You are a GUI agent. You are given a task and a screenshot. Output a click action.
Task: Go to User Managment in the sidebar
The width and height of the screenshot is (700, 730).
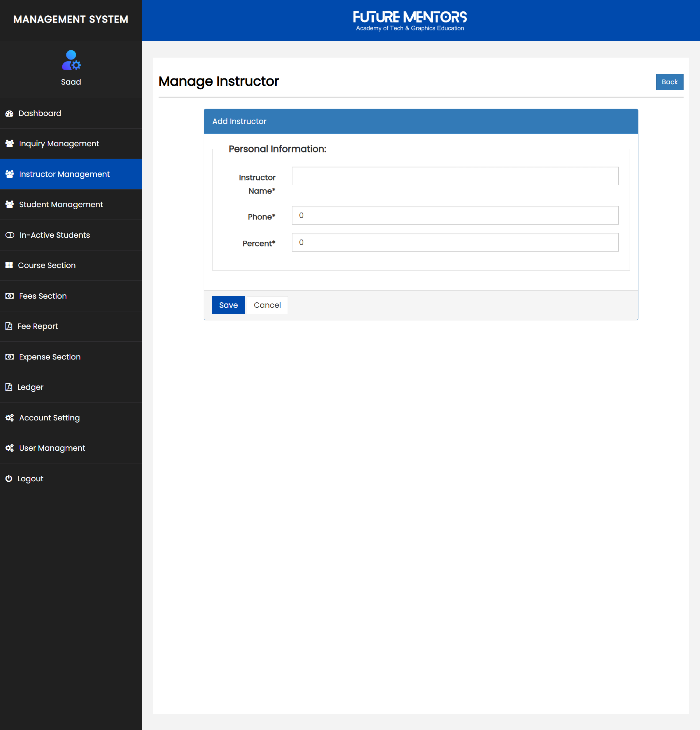52,448
